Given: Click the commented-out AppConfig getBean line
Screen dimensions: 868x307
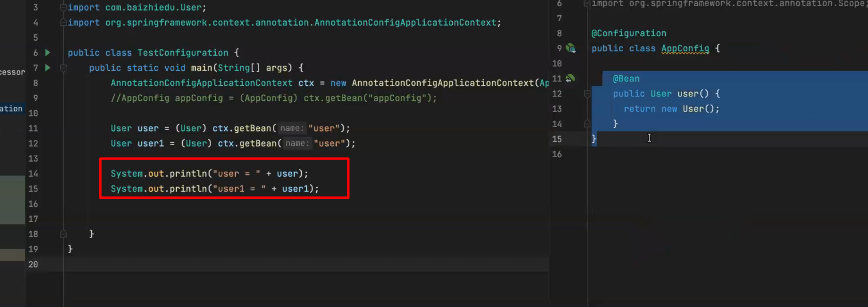Looking at the screenshot, I should [274, 98].
